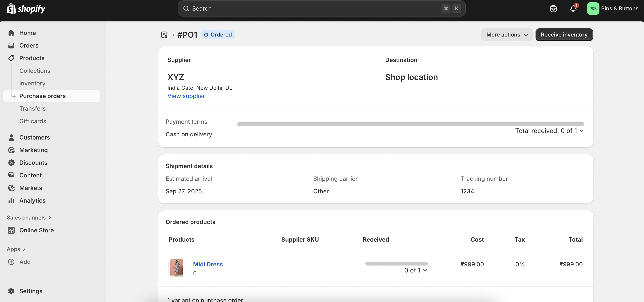Click the purchase orders breadcrumb icon
The height and width of the screenshot is (302, 644).
pos(164,35)
